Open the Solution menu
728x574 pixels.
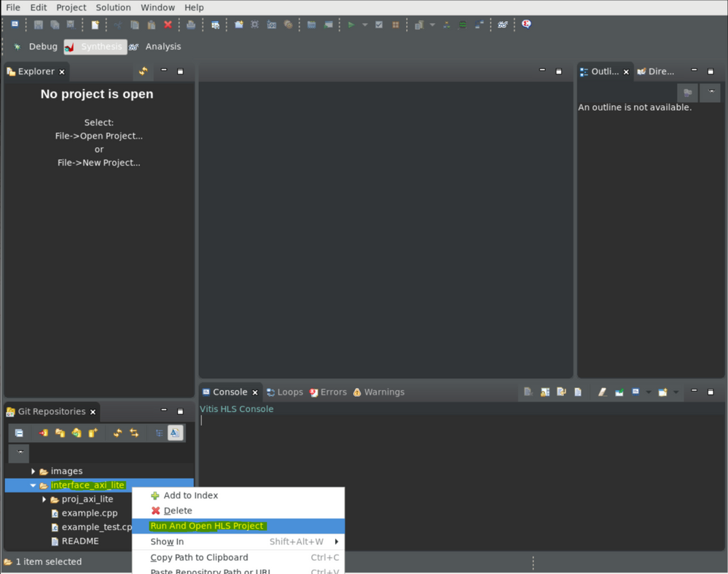coord(113,7)
